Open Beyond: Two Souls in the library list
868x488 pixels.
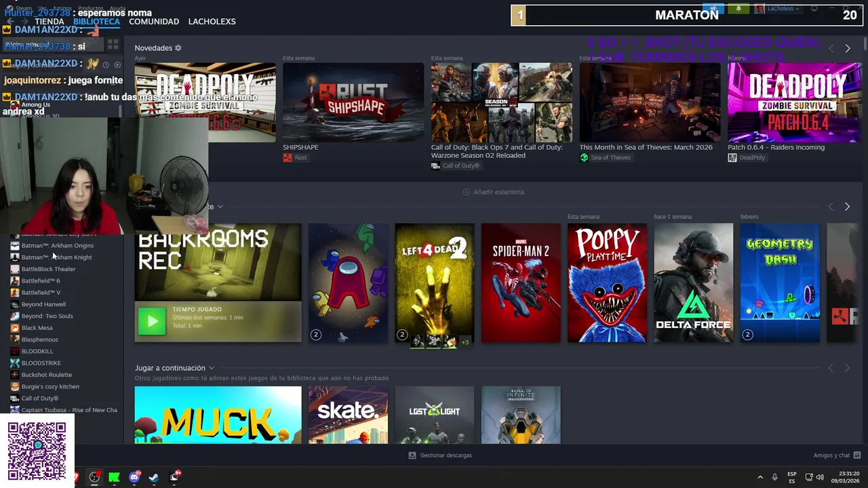tap(47, 316)
